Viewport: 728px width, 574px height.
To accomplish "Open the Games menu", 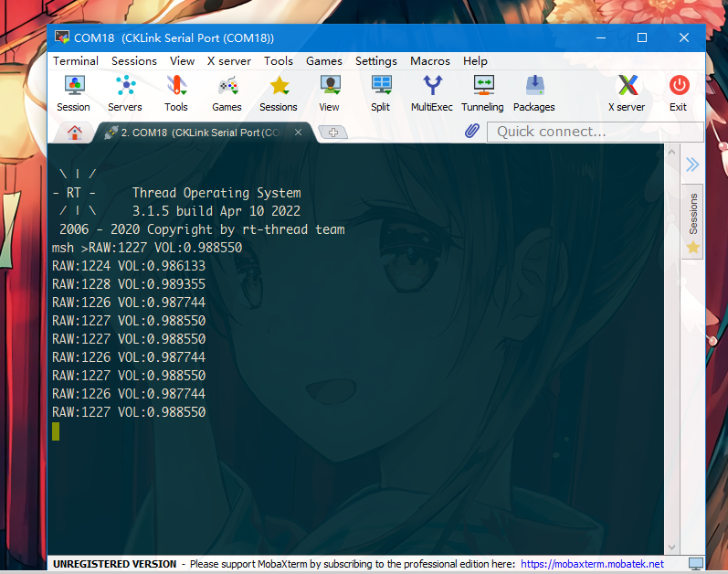I will click(x=324, y=61).
